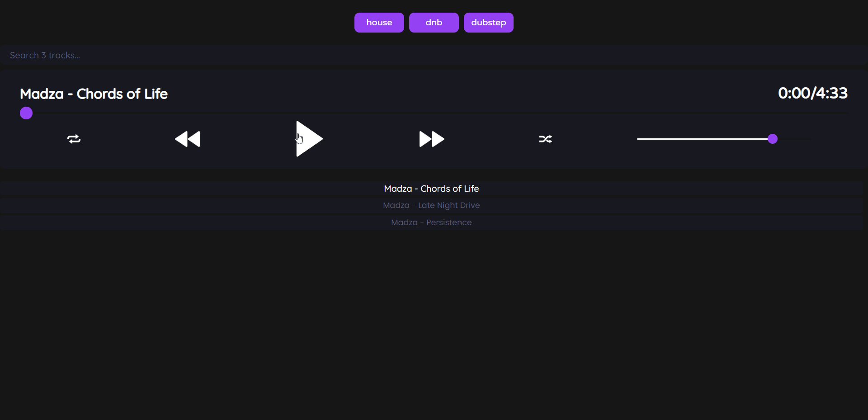This screenshot has width=868, height=420.
Task: Select Madza - Chords of Life in playlist
Action: (x=431, y=189)
